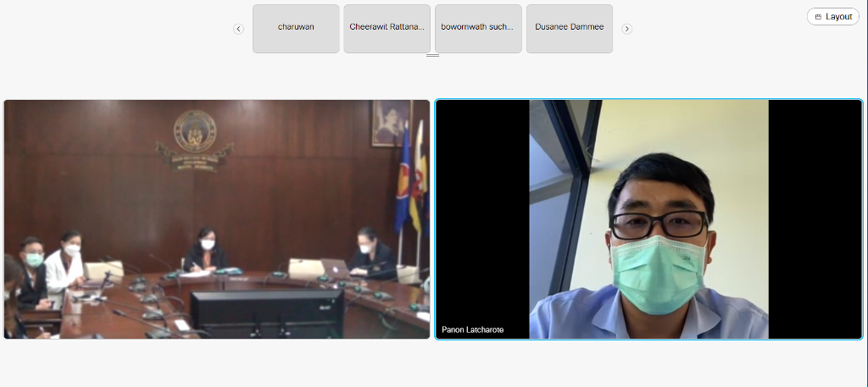
Task: Open the Layout options menu
Action: point(832,17)
